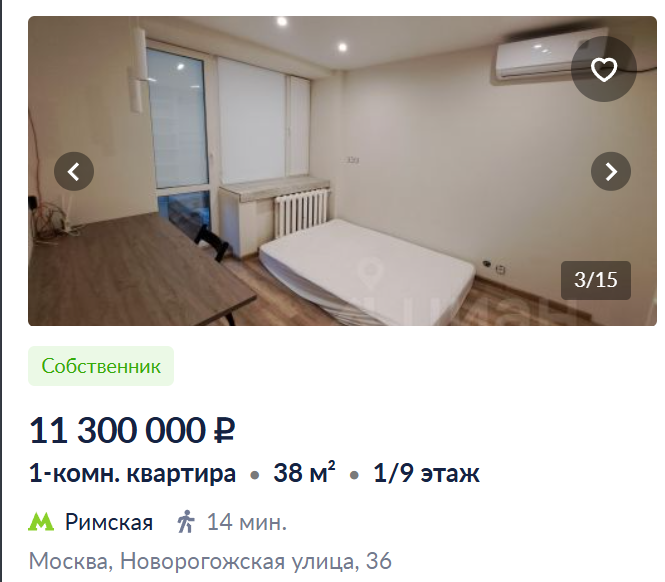Click the 3/15 photo counter badge

coord(595,280)
